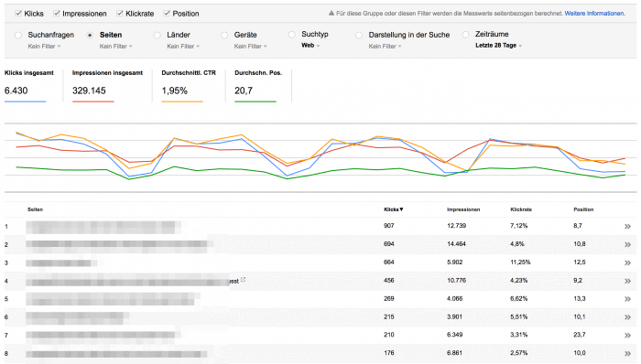This screenshot has height=364, width=641.
Task: Open details arrow for row with 210 clicks
Action: coord(627,336)
